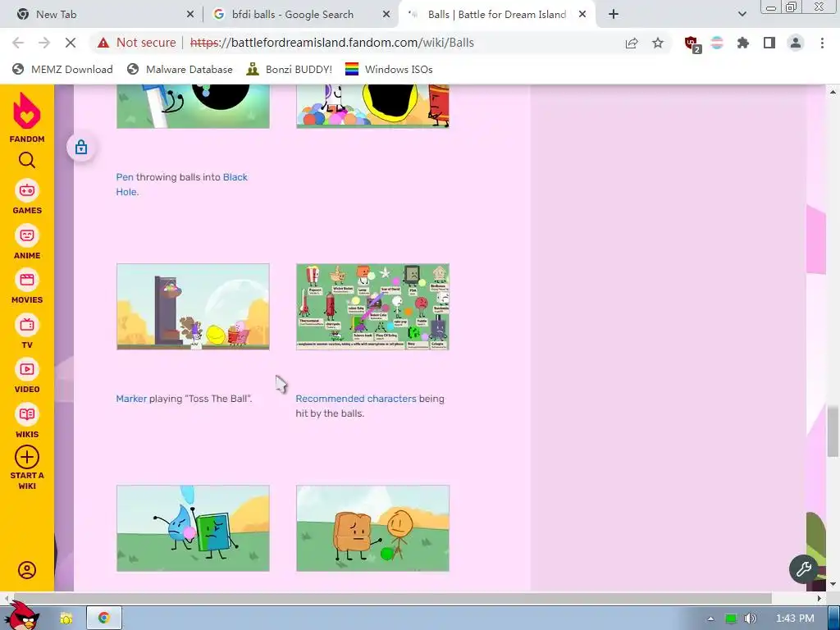Click the address bar URL
Viewport: 840px width, 630px height.
(x=332, y=43)
